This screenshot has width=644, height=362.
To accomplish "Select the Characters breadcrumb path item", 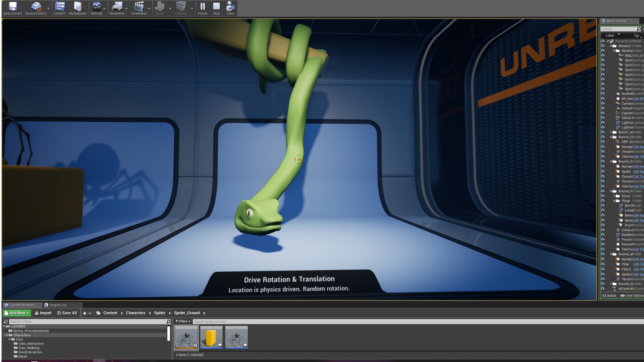I will 136,313.
